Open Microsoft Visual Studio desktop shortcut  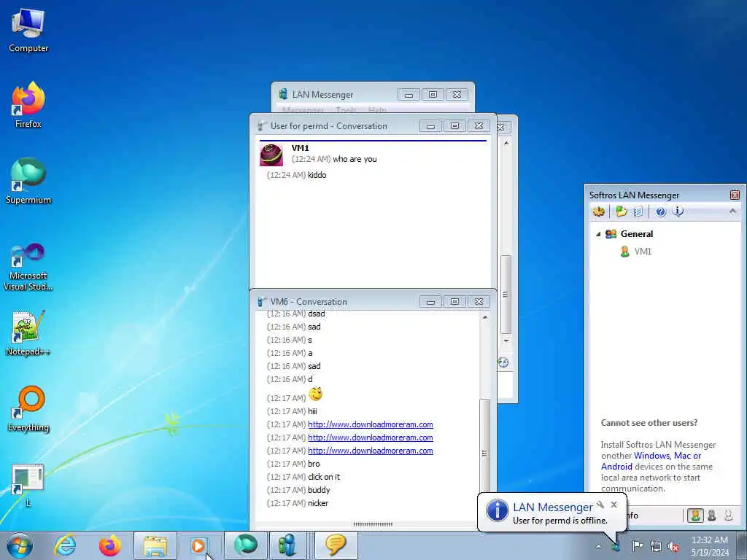28,267
